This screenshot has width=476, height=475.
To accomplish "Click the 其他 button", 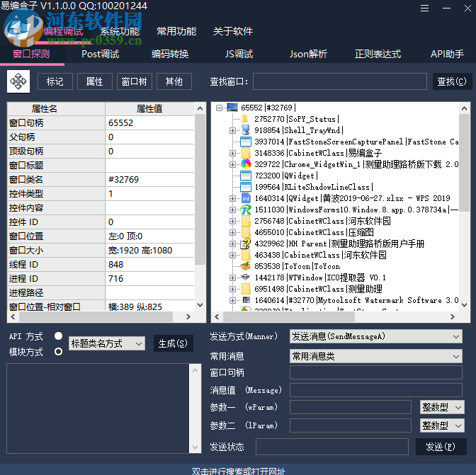I will pos(174,81).
